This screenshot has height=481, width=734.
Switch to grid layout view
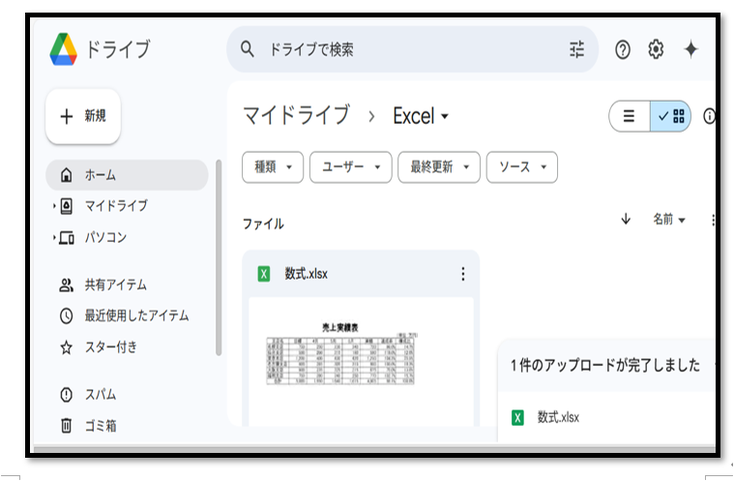point(671,116)
